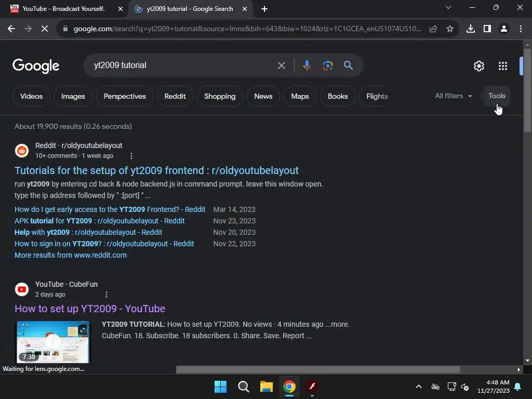Switch to YouTube - Broadcast Yourself tab
Image resolution: width=532 pixels, height=399 pixels.
(x=64, y=9)
